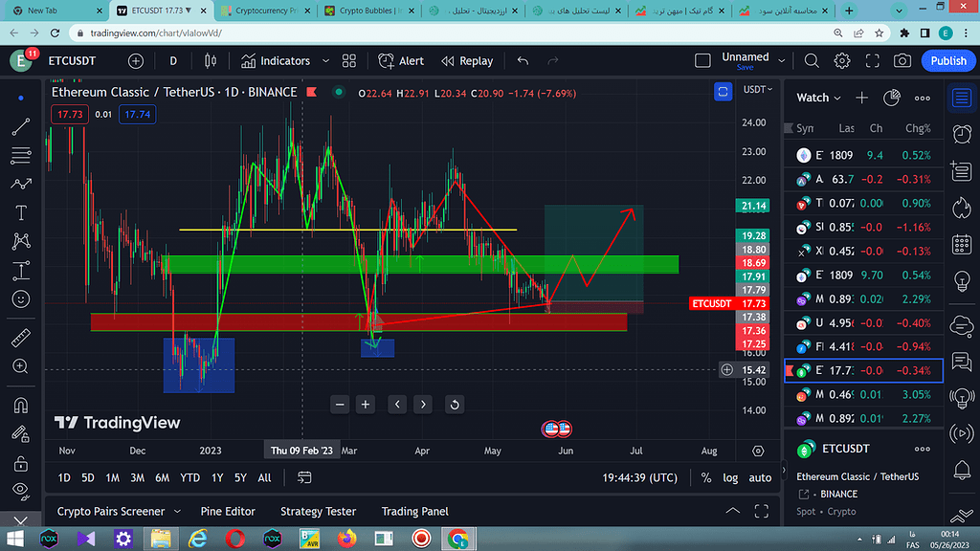Select the 1Y time range button
Viewport: 980px width, 551px height.
[217, 477]
